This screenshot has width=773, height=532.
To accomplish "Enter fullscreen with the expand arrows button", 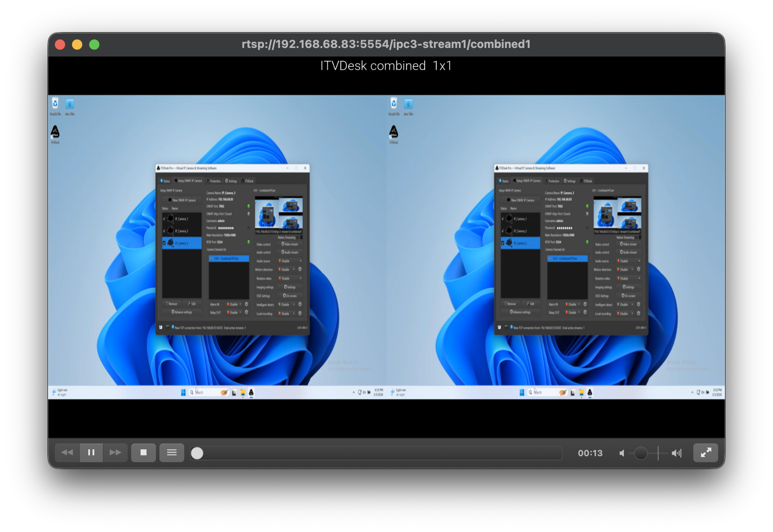I will 705,452.
